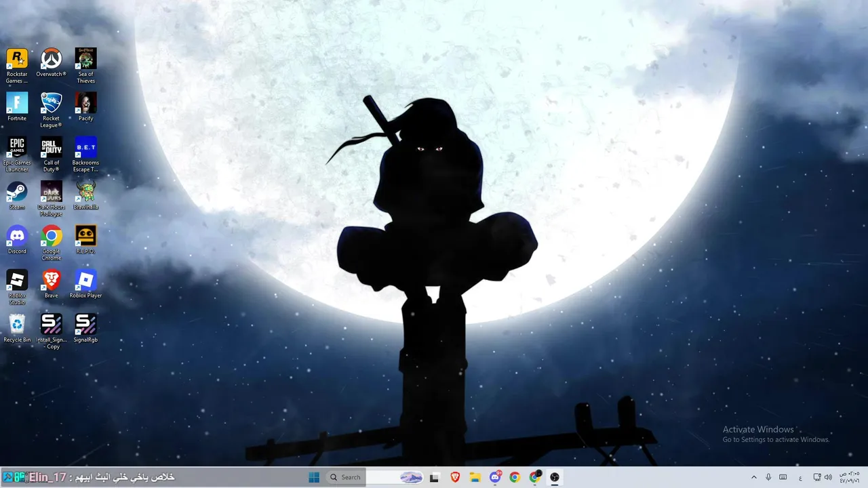
Task: Select Epic Games Launcher icon
Action: point(17,154)
